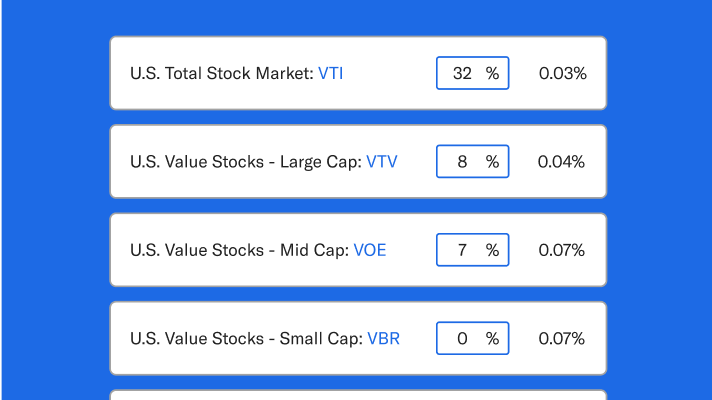
Task: Click the "U.S. Value Stocks - Mid Cap" label
Action: (239, 250)
